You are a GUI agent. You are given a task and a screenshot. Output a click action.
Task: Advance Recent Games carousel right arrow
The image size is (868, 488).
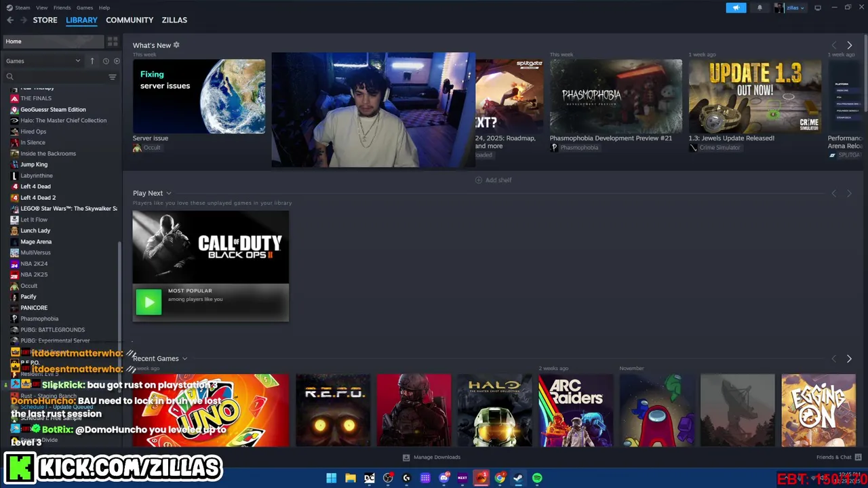click(849, 359)
